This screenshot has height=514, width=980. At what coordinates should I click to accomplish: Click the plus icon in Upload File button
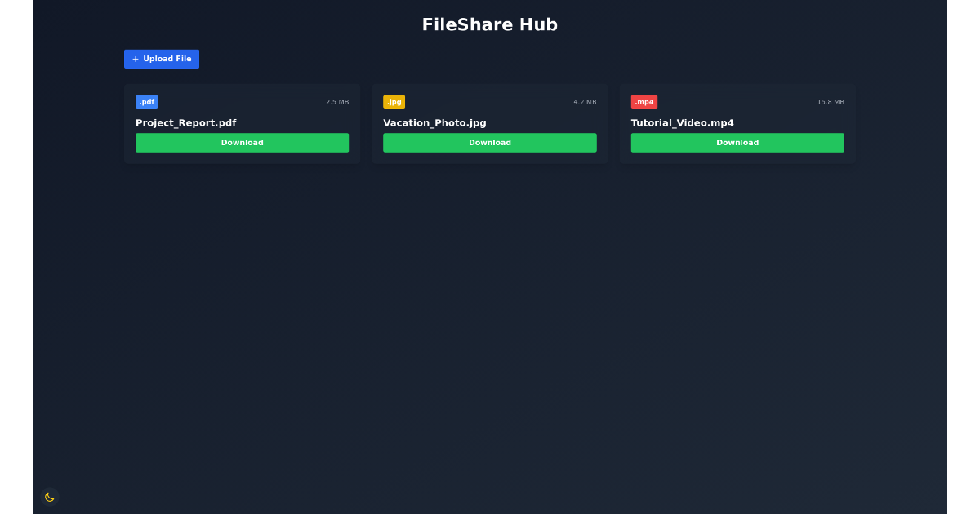[135, 59]
